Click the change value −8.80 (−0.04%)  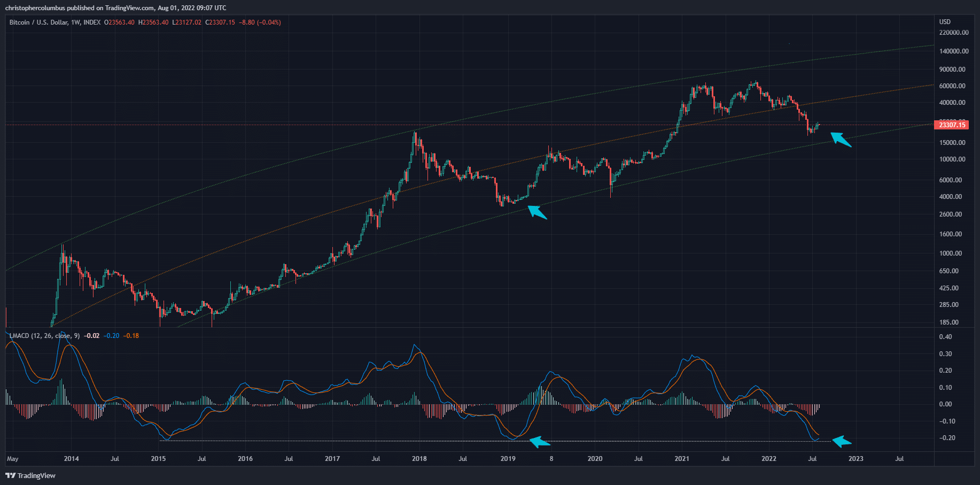(x=260, y=22)
